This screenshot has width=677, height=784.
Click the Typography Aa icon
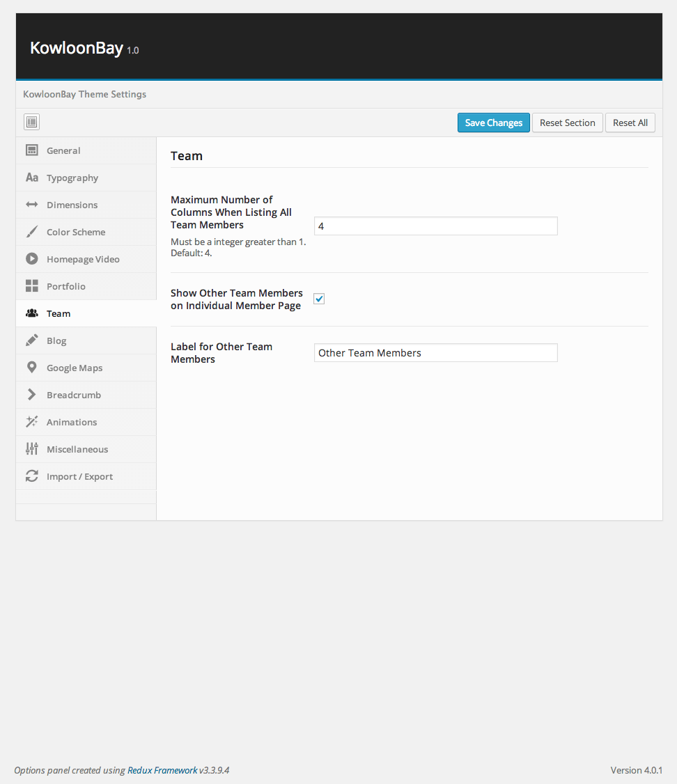(32, 178)
